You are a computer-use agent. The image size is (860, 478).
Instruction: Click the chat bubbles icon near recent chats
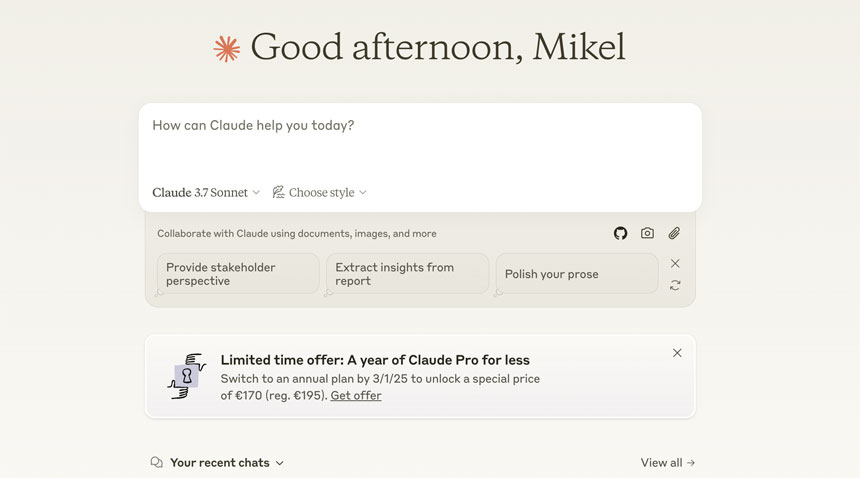(156, 463)
